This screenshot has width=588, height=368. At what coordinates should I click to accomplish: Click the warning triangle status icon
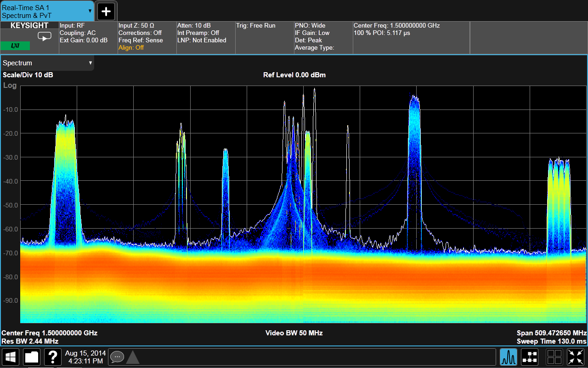pos(133,357)
